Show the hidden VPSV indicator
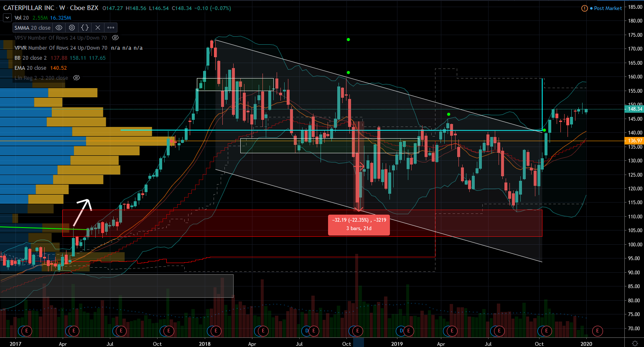 point(115,38)
